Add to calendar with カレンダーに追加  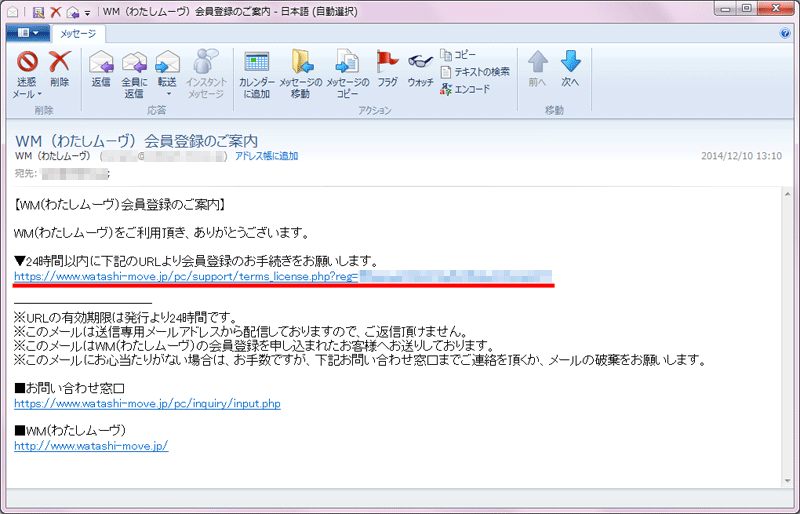coord(257,75)
